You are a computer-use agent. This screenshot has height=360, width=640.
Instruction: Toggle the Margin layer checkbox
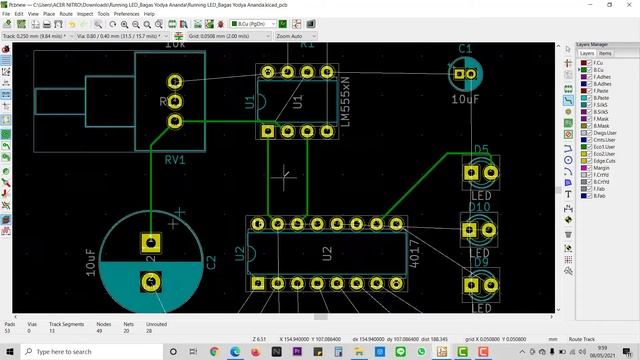coord(589,168)
